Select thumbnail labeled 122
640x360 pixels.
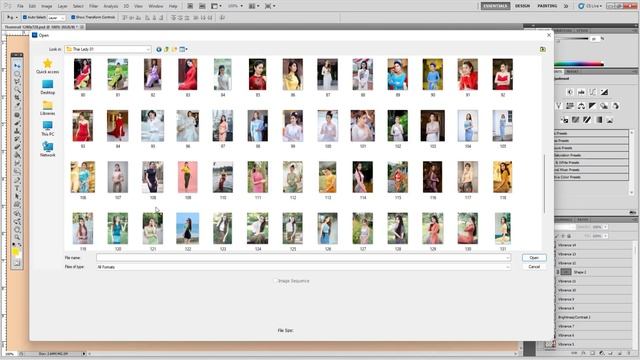(x=188, y=231)
